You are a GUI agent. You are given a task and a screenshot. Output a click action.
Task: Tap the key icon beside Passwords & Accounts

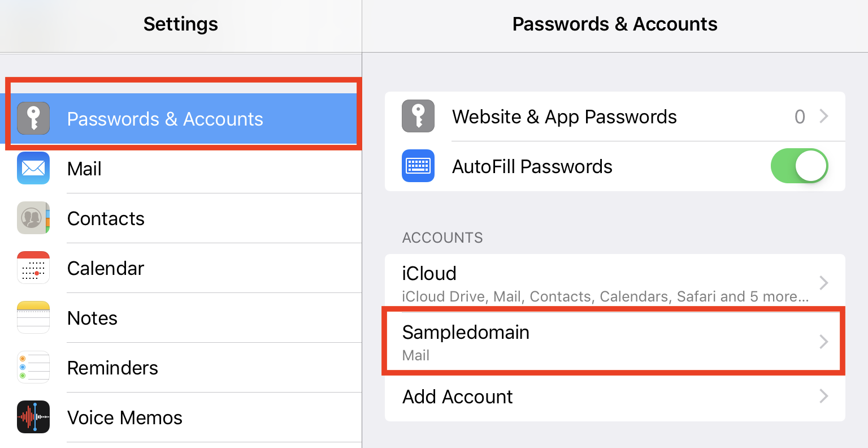tap(33, 118)
